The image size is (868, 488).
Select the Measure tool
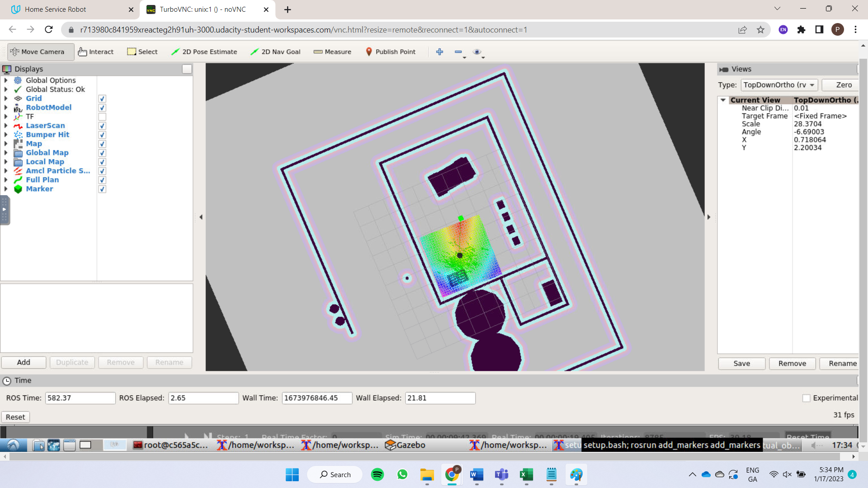click(332, 52)
